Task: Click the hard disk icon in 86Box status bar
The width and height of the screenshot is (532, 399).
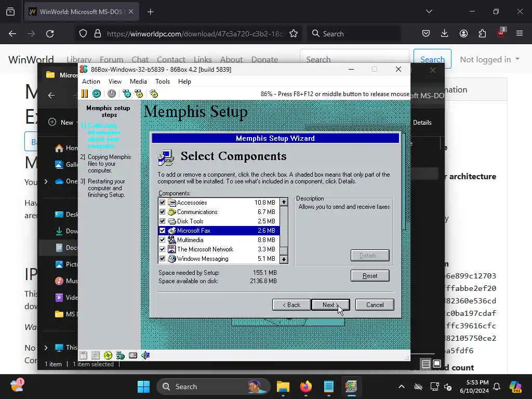Action: [x=133, y=355]
